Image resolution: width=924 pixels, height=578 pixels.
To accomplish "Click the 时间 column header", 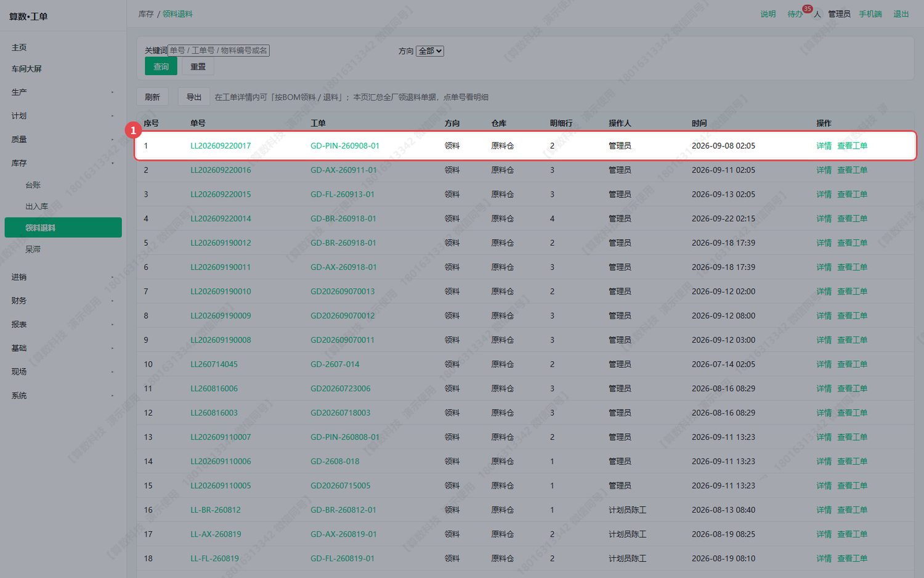I will [699, 123].
